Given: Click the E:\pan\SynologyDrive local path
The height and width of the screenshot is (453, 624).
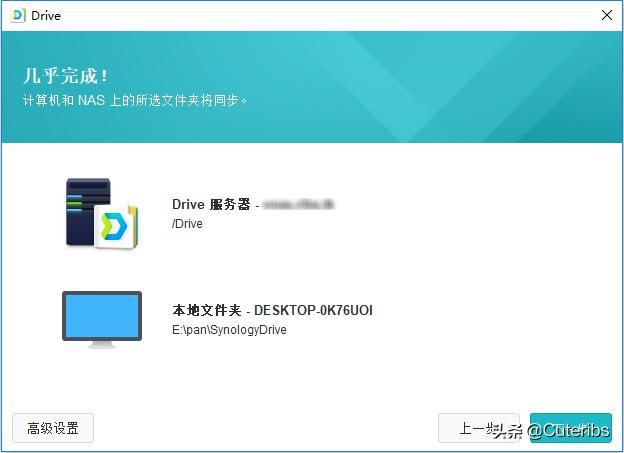Looking at the screenshot, I should 229,330.
